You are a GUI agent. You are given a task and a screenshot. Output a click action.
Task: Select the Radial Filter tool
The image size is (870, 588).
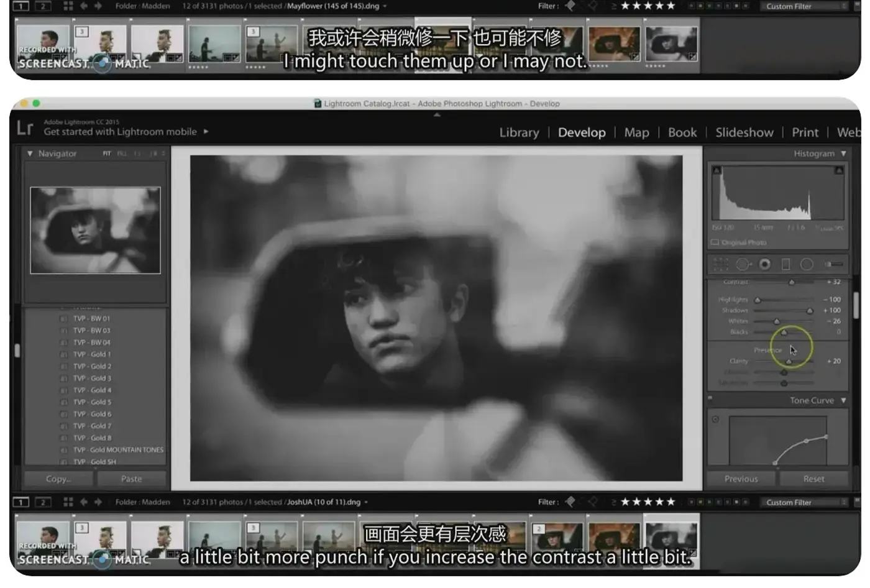coord(807,265)
